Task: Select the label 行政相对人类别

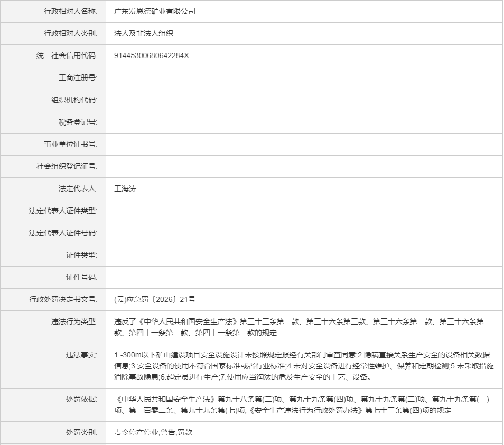Action: (x=70, y=33)
